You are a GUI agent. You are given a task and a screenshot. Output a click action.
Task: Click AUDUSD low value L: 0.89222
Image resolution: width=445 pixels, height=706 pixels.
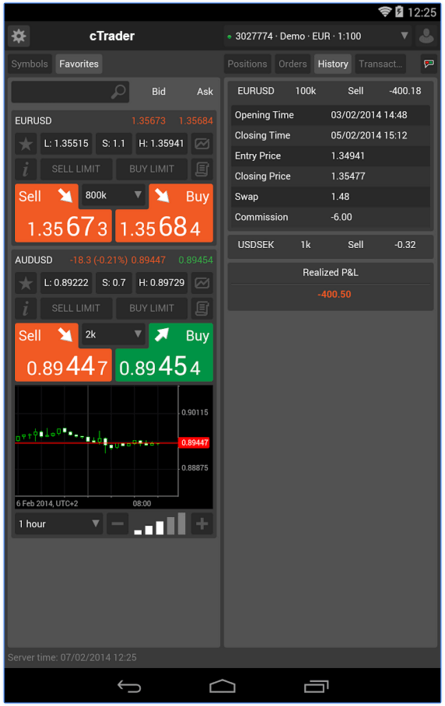tap(66, 283)
